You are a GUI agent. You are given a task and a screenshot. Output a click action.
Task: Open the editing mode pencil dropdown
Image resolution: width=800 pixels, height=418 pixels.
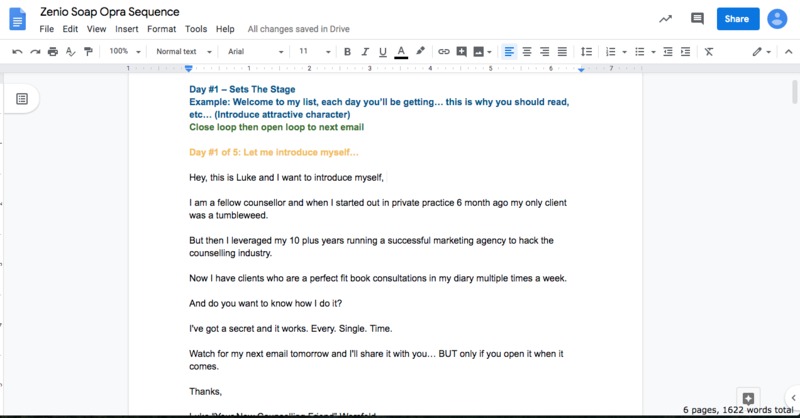click(761, 52)
